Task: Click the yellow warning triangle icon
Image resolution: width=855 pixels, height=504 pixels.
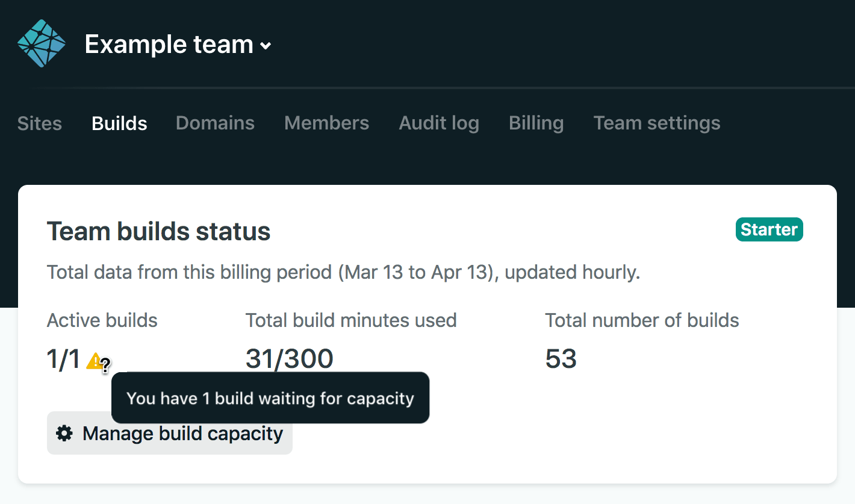Action: [x=94, y=361]
